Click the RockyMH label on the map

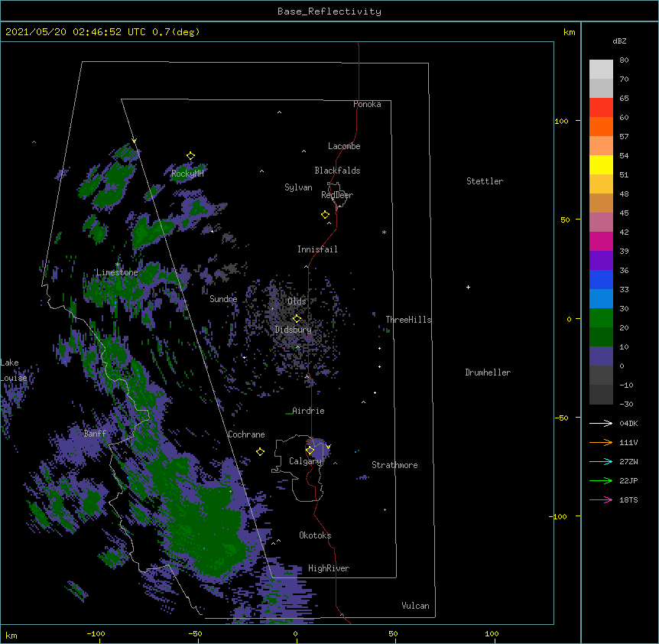click(187, 174)
